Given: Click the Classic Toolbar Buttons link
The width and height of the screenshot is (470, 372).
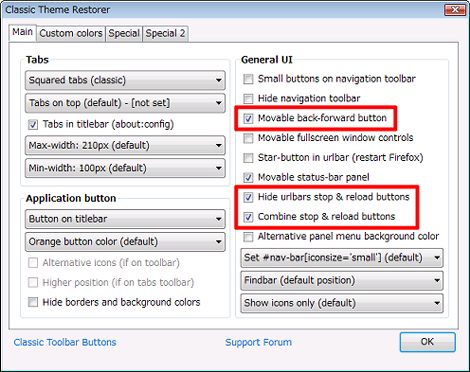Looking at the screenshot, I should [x=65, y=342].
